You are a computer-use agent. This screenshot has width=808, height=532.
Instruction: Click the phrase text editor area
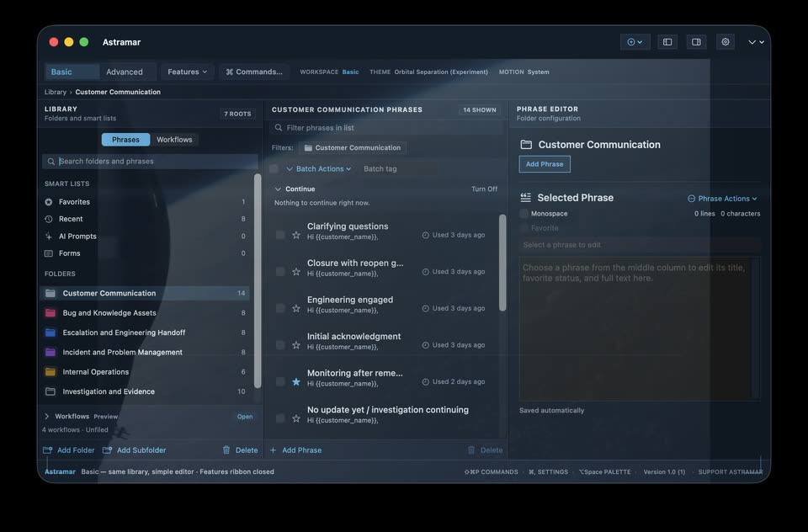640,329
